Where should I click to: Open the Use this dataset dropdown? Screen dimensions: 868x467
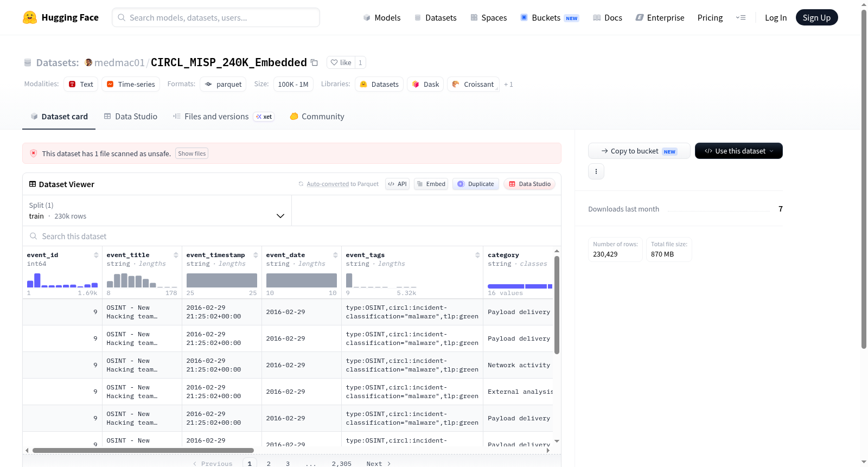tap(738, 151)
